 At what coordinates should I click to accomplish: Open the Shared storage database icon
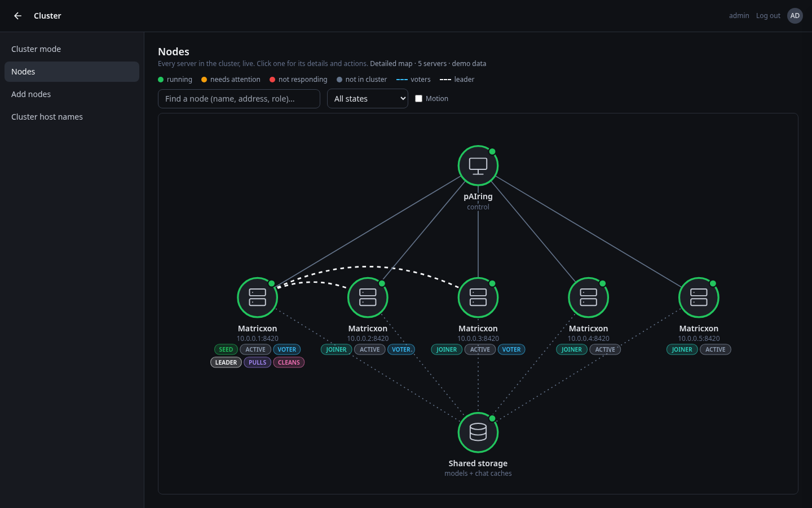tap(478, 432)
